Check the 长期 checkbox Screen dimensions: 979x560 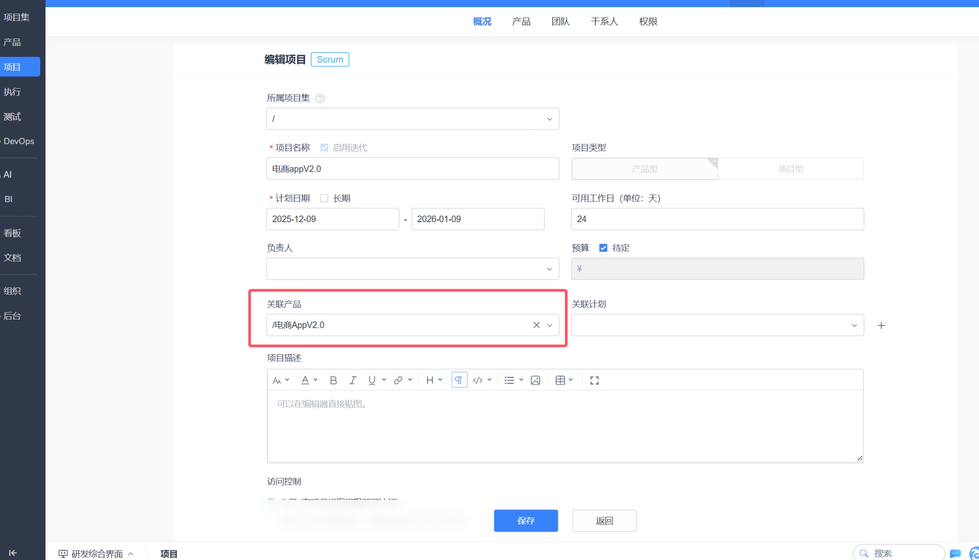(324, 198)
